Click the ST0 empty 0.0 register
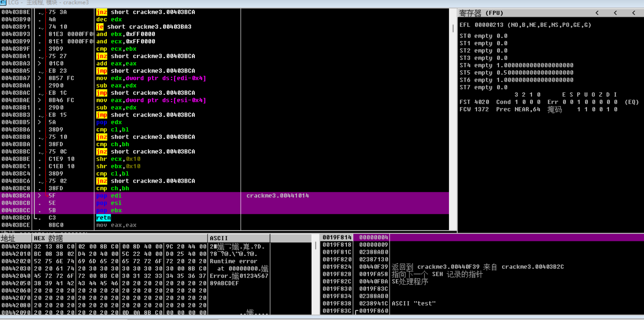The image size is (644, 320). [x=483, y=36]
